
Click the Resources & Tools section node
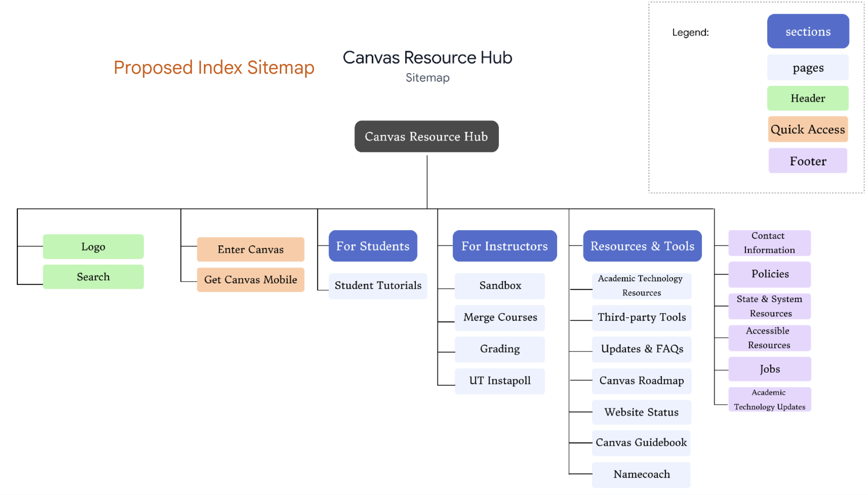[x=642, y=246]
